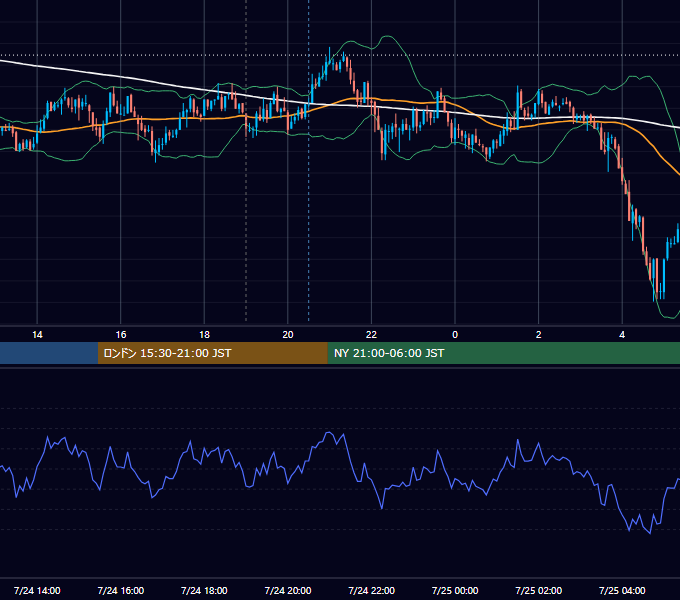
Task: Click the 7/24 18:00 indicator axis label
Action: tap(204, 590)
